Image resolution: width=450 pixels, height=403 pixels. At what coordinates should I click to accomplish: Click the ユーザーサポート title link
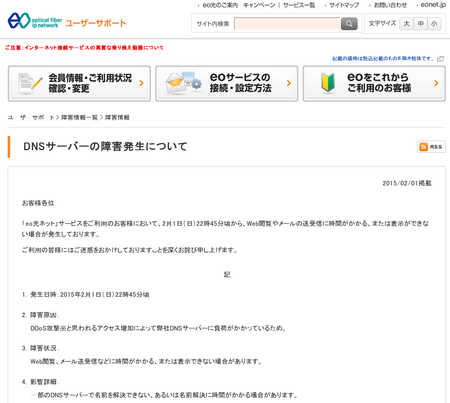tap(96, 23)
